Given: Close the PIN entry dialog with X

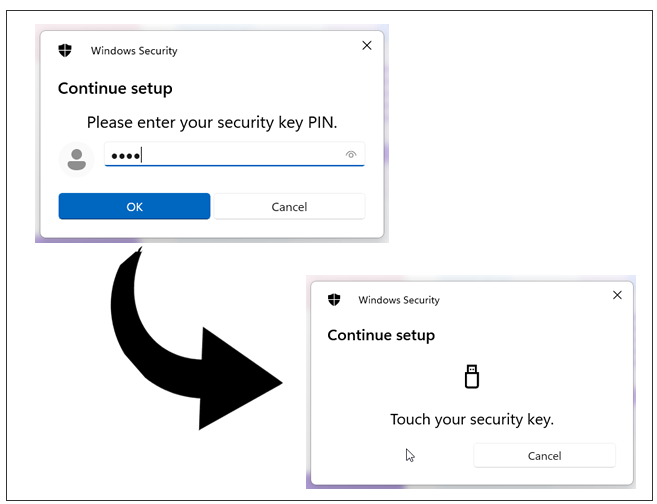Looking at the screenshot, I should (x=367, y=45).
